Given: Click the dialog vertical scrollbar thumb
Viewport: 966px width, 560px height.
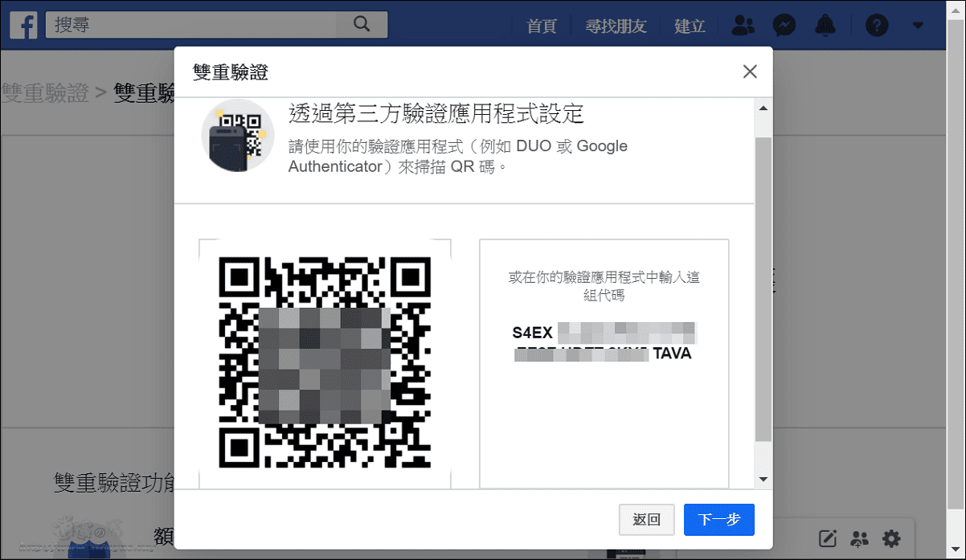Looking at the screenshot, I should (763, 289).
